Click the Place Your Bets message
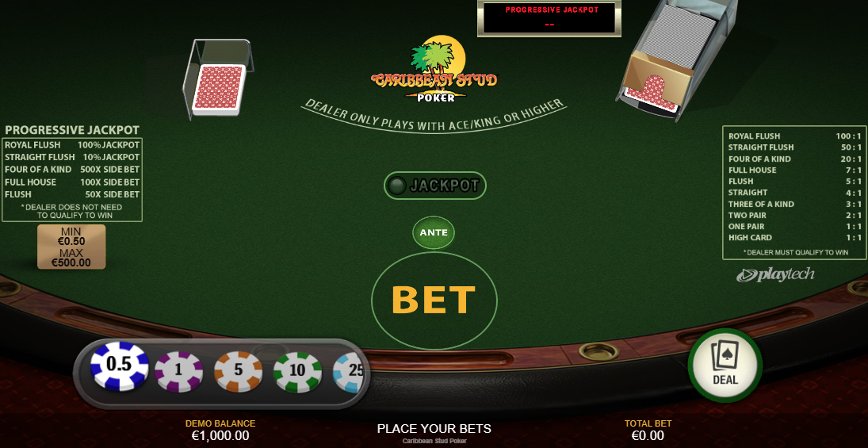The height and width of the screenshot is (448, 868). click(434, 429)
